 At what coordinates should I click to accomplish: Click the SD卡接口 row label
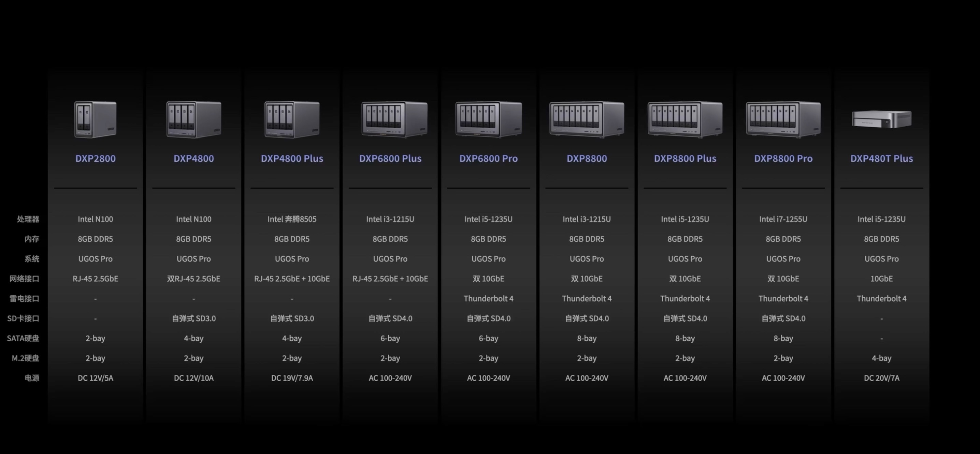(23, 318)
